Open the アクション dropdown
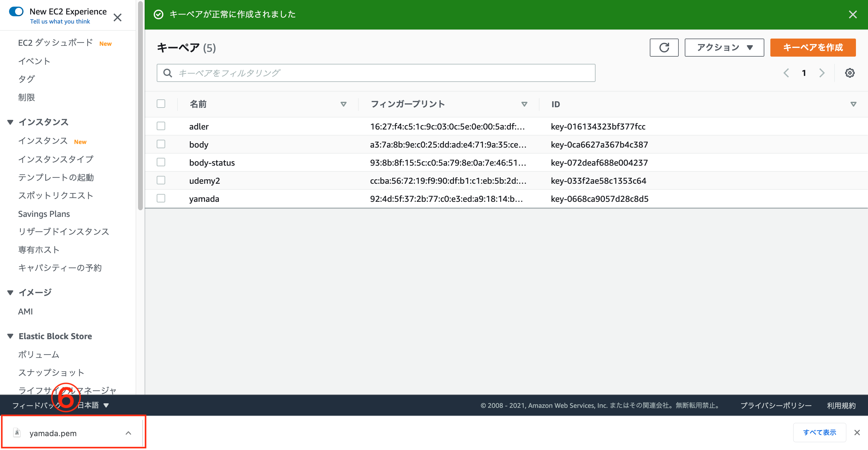 (x=724, y=48)
